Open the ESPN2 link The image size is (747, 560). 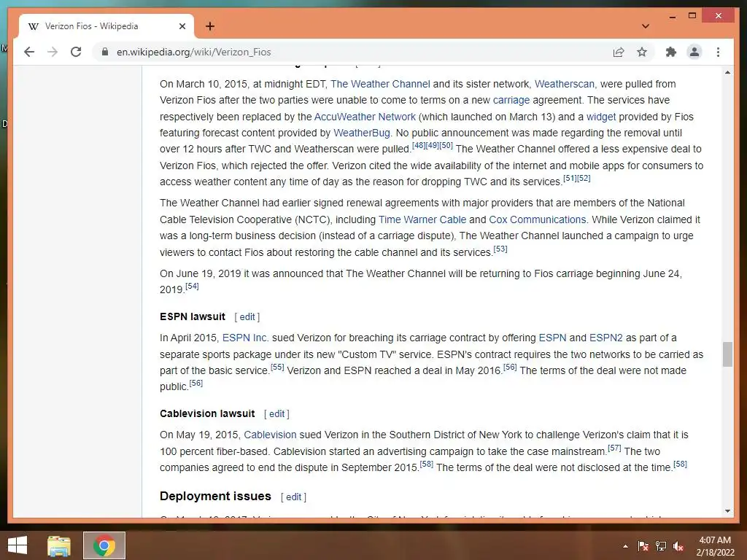[606, 338]
